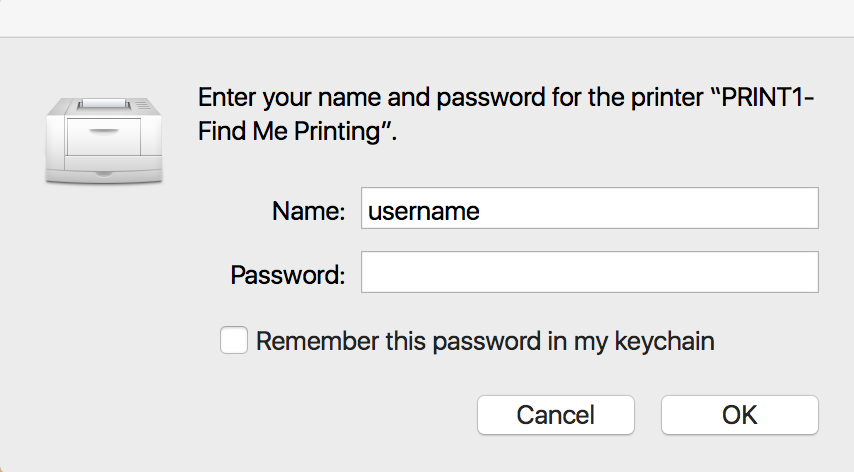This screenshot has height=472, width=854.
Task: Enable Remember this password checkbox
Action: pos(234,341)
